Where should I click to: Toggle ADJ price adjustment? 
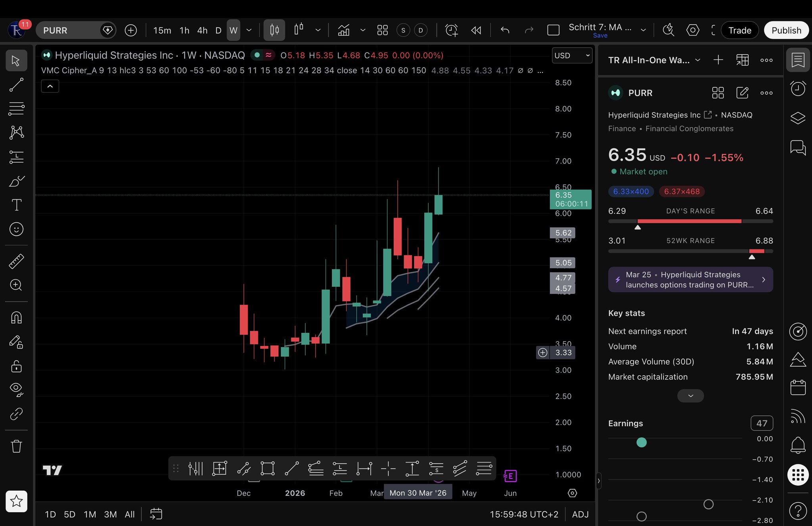pos(580,514)
